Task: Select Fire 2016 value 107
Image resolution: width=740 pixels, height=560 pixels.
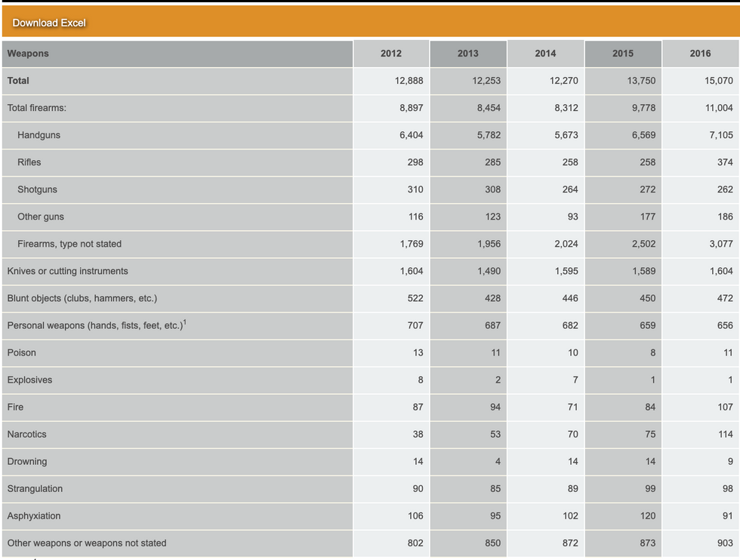Action: click(x=726, y=407)
